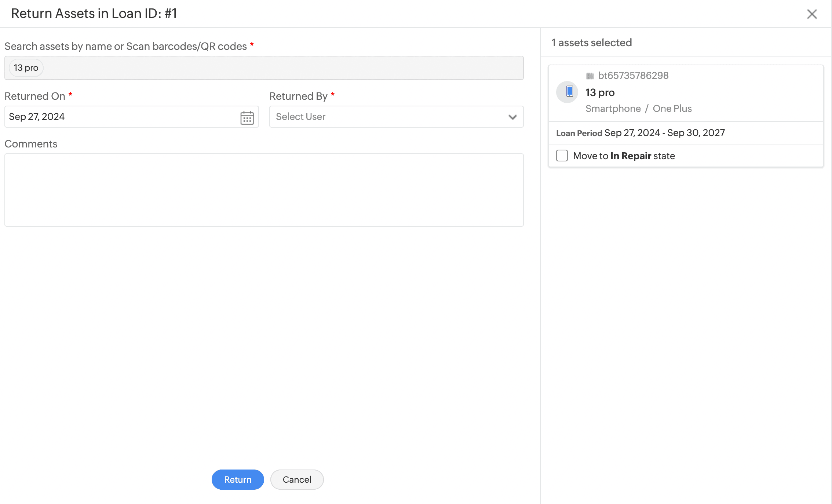This screenshot has width=832, height=504.
Task: Click the Return Assets in Loan title
Action: 94,14
